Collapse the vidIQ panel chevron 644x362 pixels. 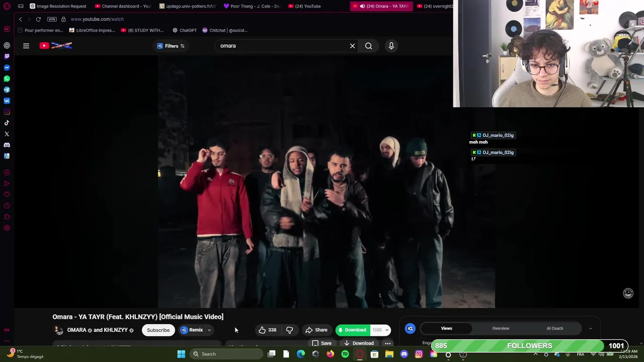pyautogui.click(x=590, y=328)
